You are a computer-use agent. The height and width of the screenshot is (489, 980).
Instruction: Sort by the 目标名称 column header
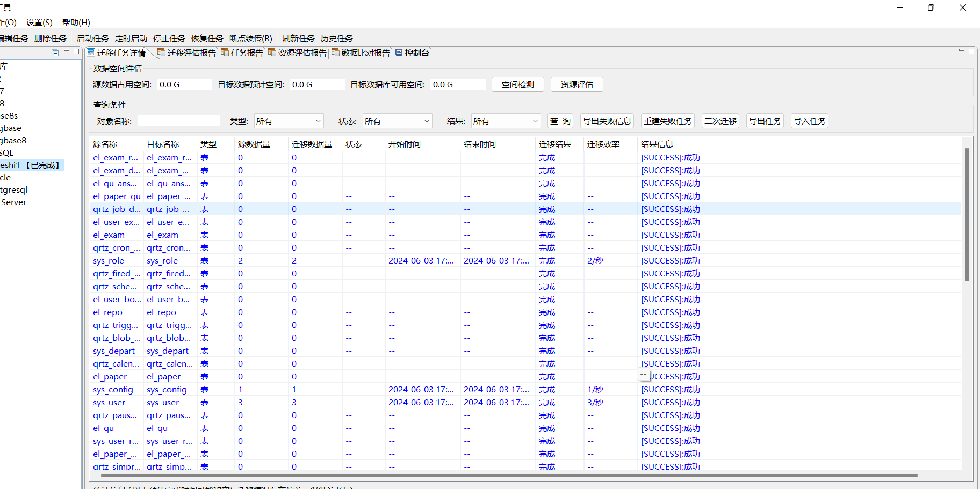click(x=170, y=144)
